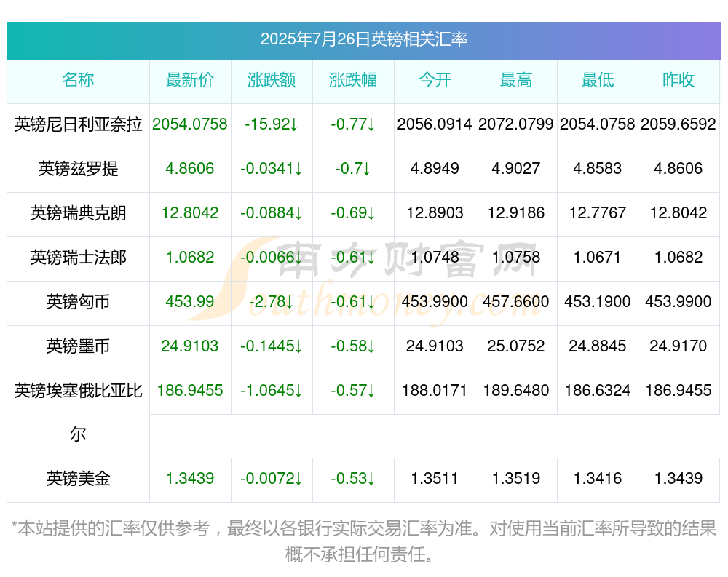Click the change amount -2.78↓

[x=272, y=302]
